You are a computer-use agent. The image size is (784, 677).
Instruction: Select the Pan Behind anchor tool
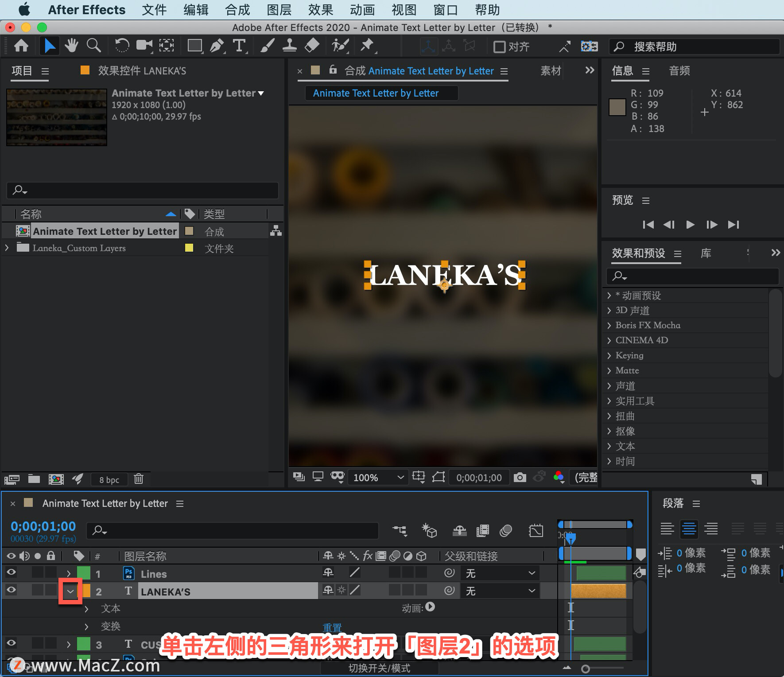pyautogui.click(x=167, y=46)
